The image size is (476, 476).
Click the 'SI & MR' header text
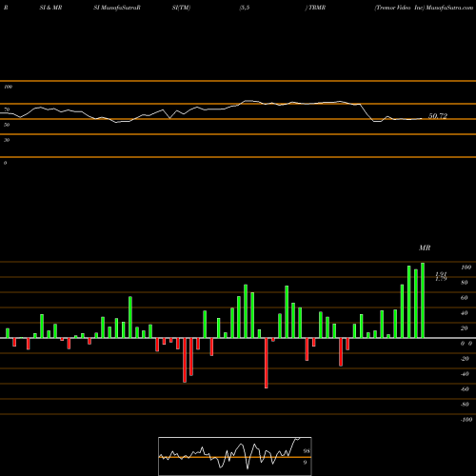coord(50,8)
